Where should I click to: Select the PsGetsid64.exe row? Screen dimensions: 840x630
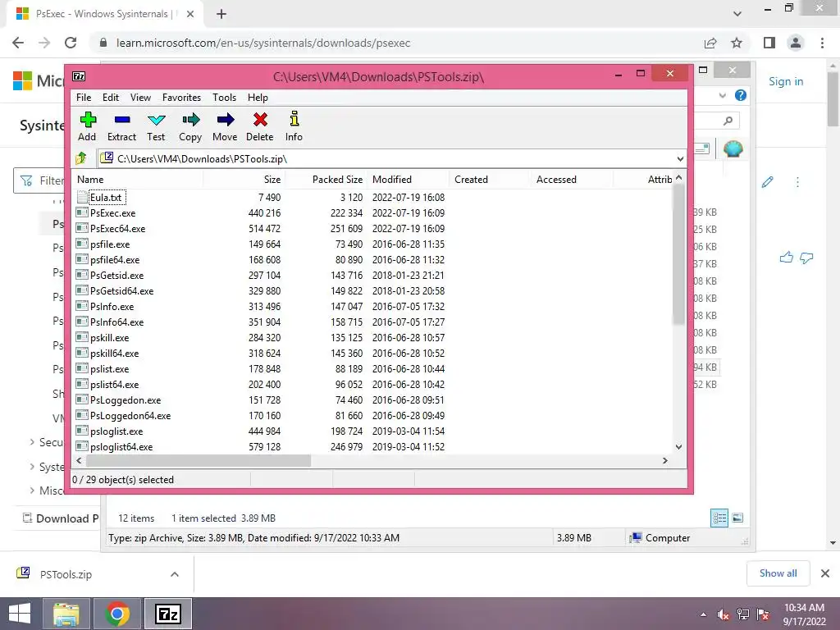click(373, 291)
